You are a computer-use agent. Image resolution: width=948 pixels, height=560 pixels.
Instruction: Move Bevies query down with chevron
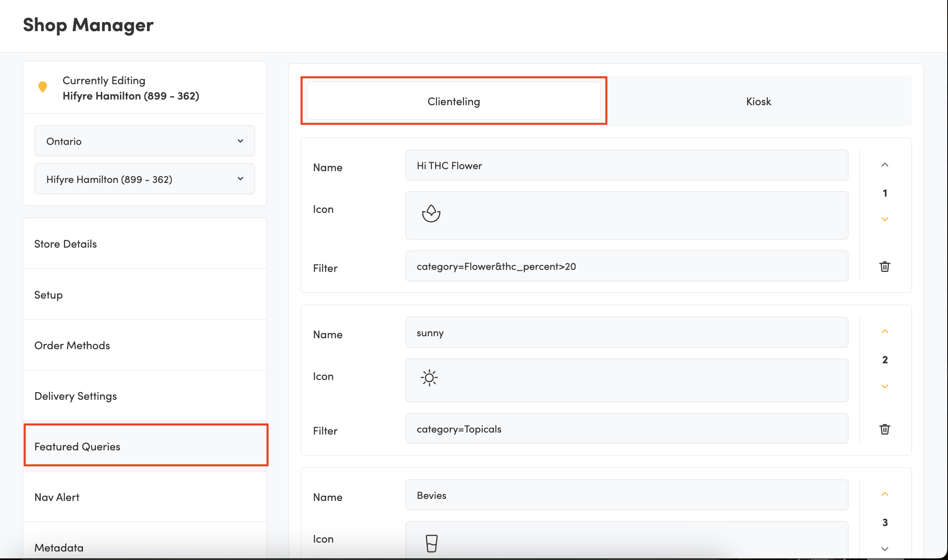point(884,549)
